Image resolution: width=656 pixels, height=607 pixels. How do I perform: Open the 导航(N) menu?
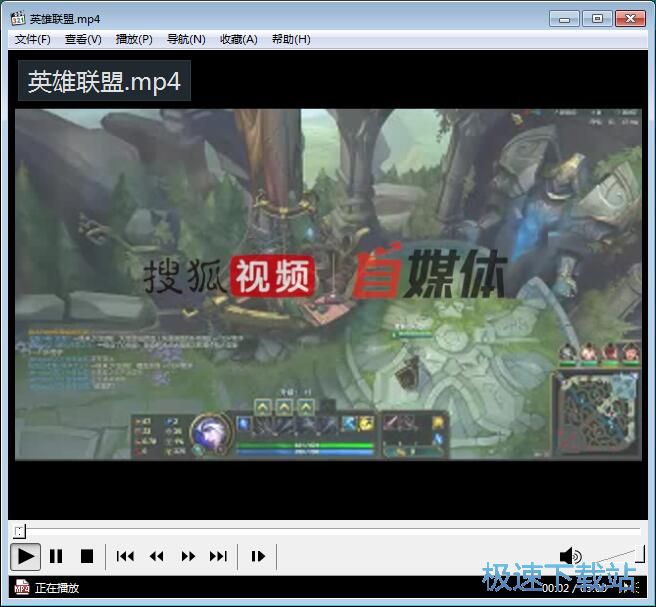coord(186,39)
